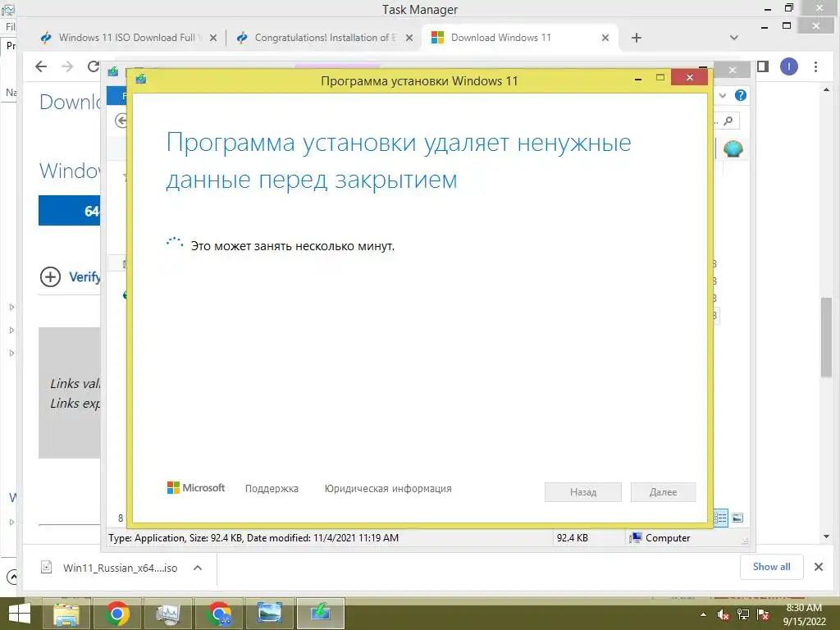Open Chrome profile avatar
The width and height of the screenshot is (840, 630).
pyautogui.click(x=788, y=66)
